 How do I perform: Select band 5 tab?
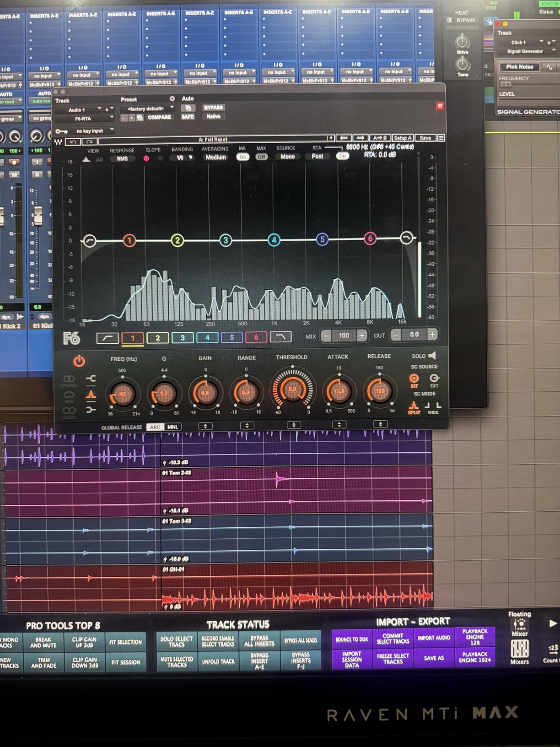232,337
